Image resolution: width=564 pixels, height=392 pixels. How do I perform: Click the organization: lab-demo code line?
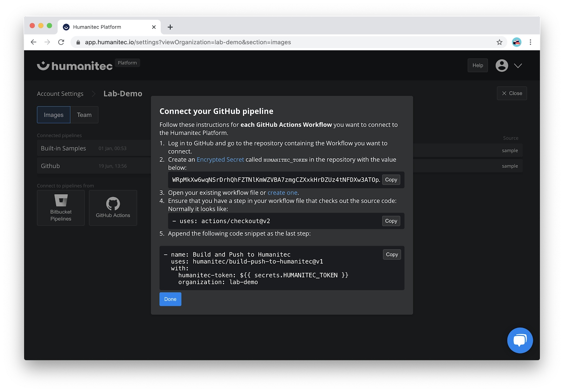tap(218, 282)
